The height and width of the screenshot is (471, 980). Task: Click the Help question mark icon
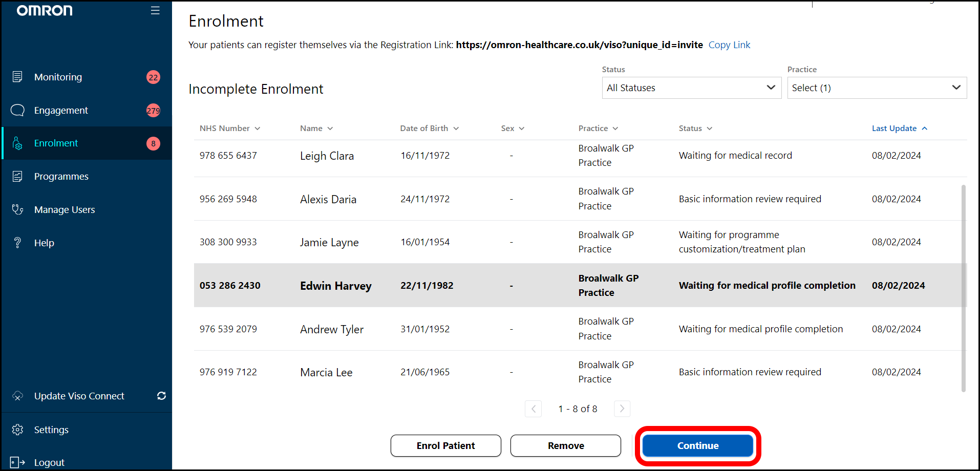[x=17, y=243]
